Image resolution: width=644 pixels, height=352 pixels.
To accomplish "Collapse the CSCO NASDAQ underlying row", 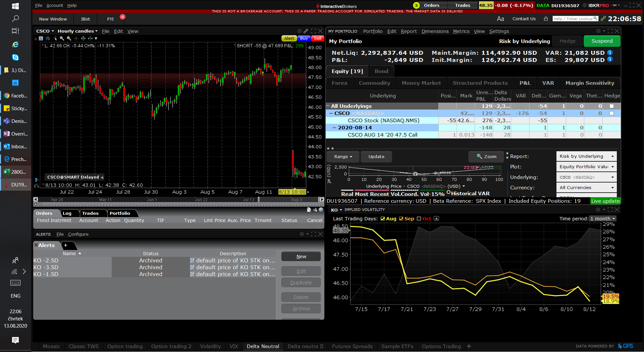I will (331, 113).
